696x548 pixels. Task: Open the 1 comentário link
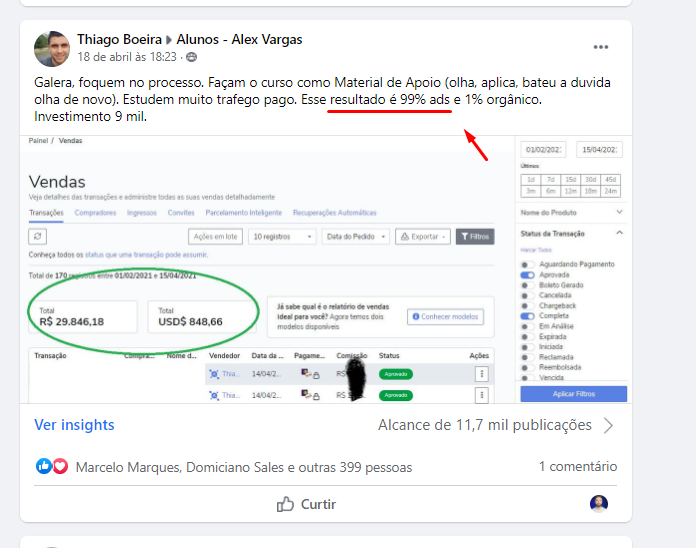[x=577, y=466]
